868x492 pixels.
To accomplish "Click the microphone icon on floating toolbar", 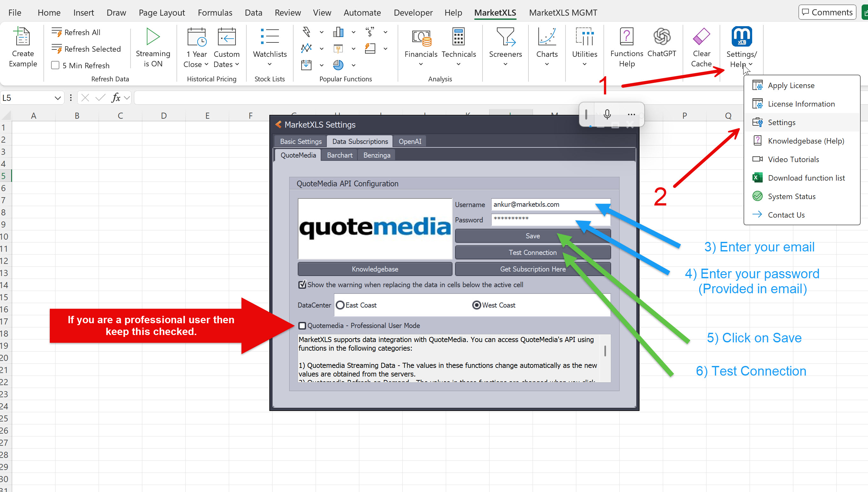I will click(x=607, y=114).
